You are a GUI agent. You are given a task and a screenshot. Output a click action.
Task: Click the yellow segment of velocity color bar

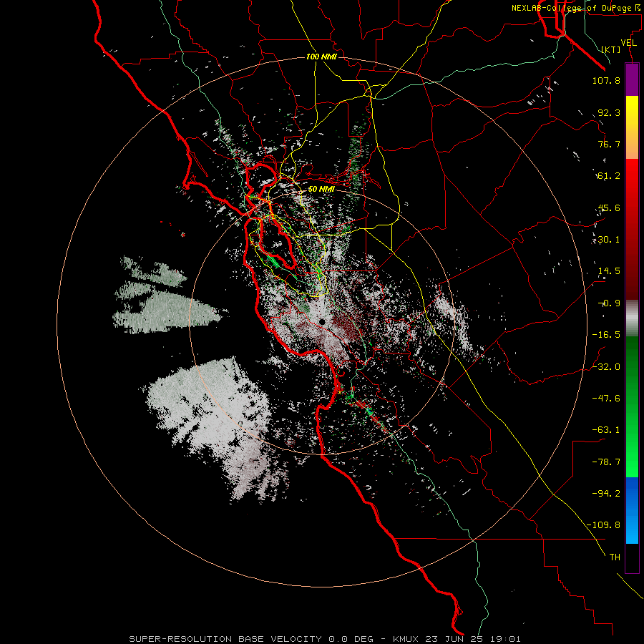(632, 127)
